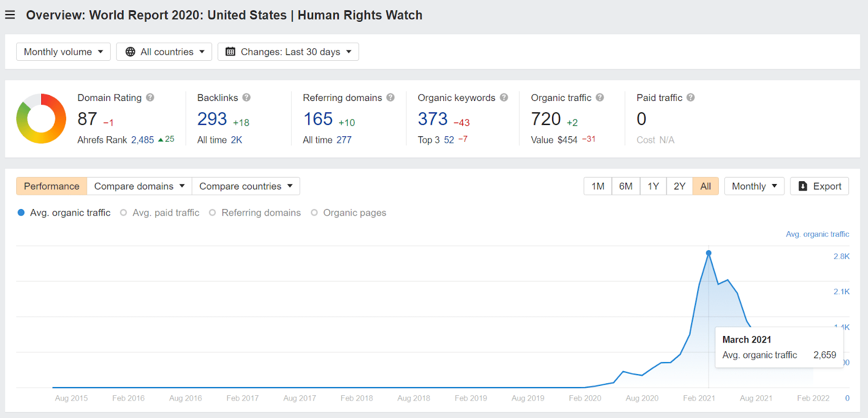Select the 2Y time range button
The height and width of the screenshot is (418, 868).
coord(679,186)
